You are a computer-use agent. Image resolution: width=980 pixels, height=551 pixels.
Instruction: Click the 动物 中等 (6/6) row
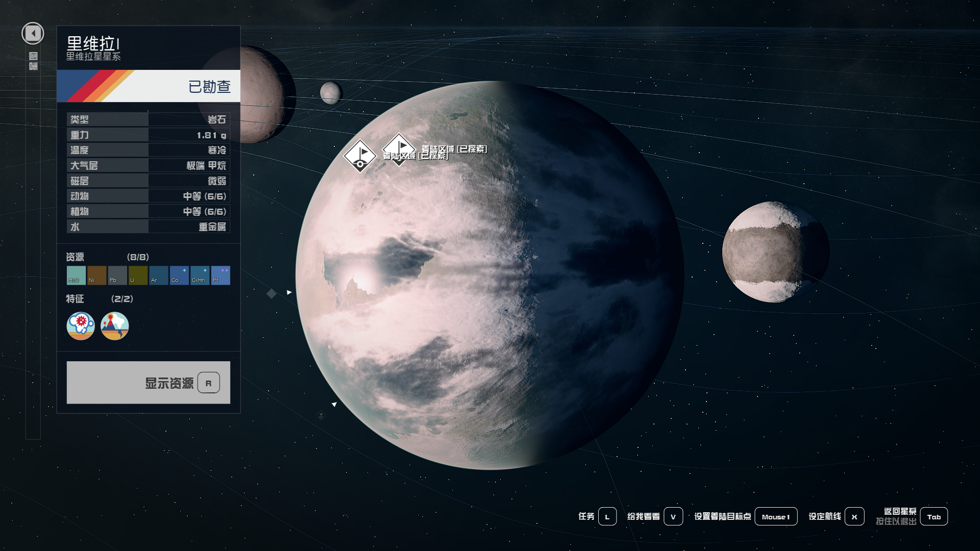click(x=149, y=196)
